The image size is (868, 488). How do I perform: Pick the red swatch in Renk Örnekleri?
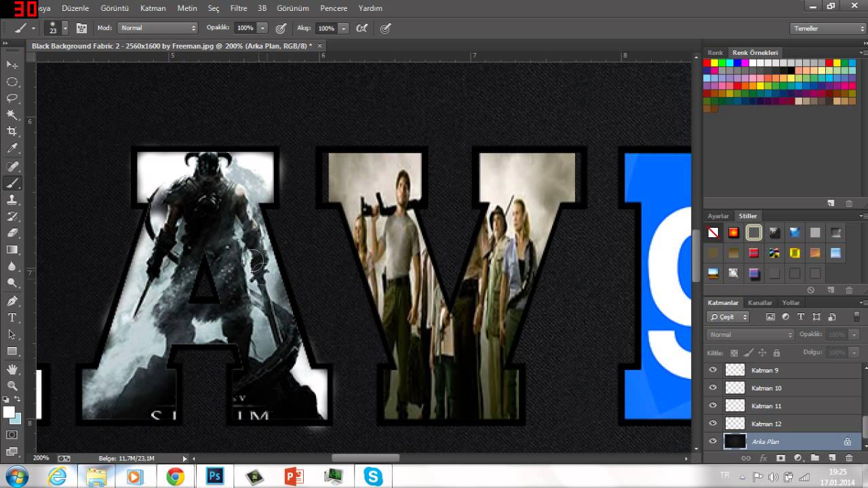pos(707,63)
